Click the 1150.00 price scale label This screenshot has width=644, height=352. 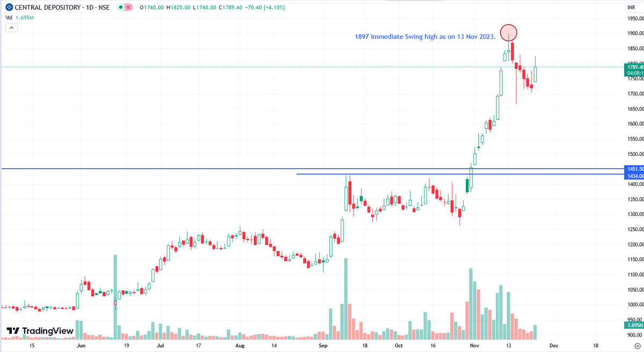pyautogui.click(x=635, y=260)
